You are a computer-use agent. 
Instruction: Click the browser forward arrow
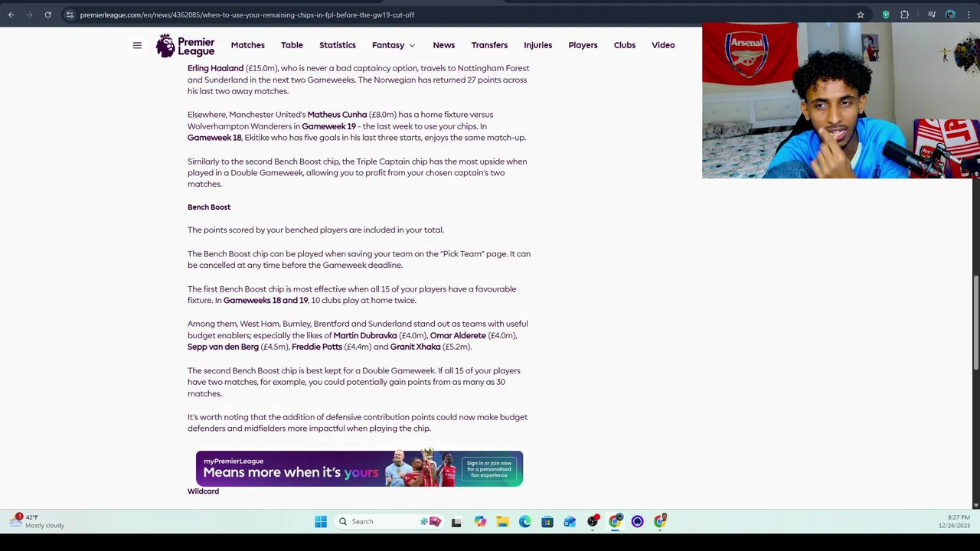click(29, 15)
